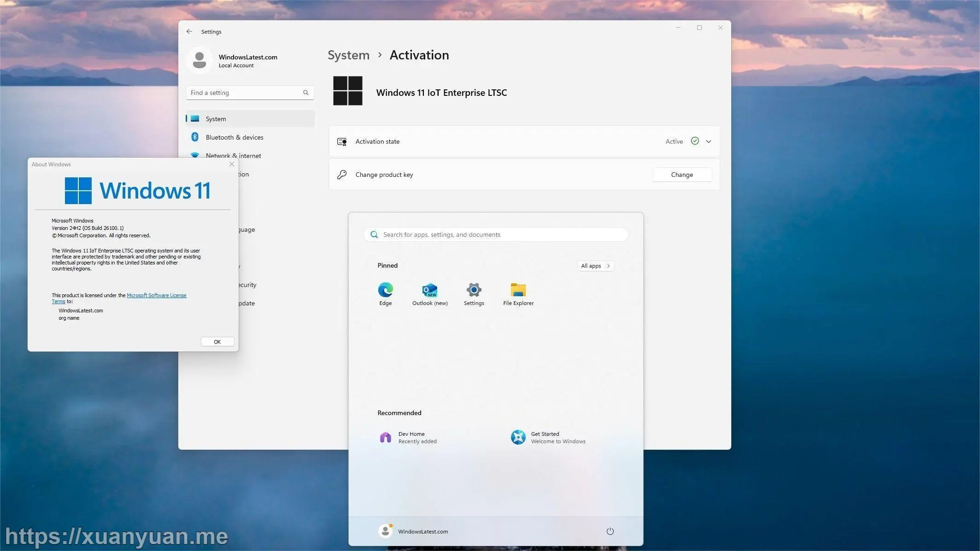Close the About Windows dialog
This screenshot has height=551, width=980.
tap(232, 164)
